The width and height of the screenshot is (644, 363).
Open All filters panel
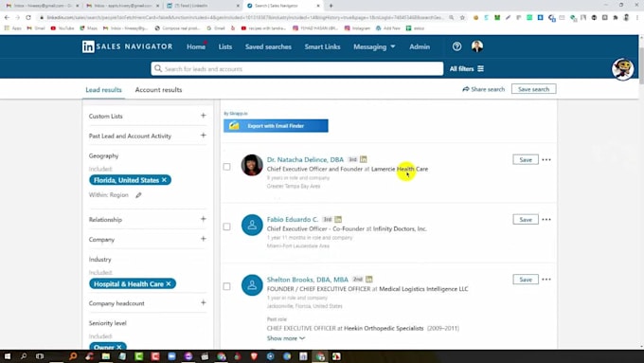[x=467, y=68]
